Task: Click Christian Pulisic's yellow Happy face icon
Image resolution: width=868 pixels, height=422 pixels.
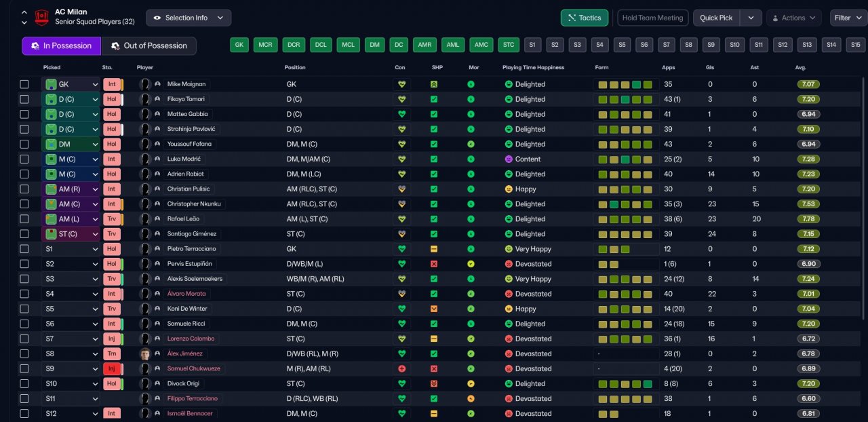Action: click(x=509, y=189)
